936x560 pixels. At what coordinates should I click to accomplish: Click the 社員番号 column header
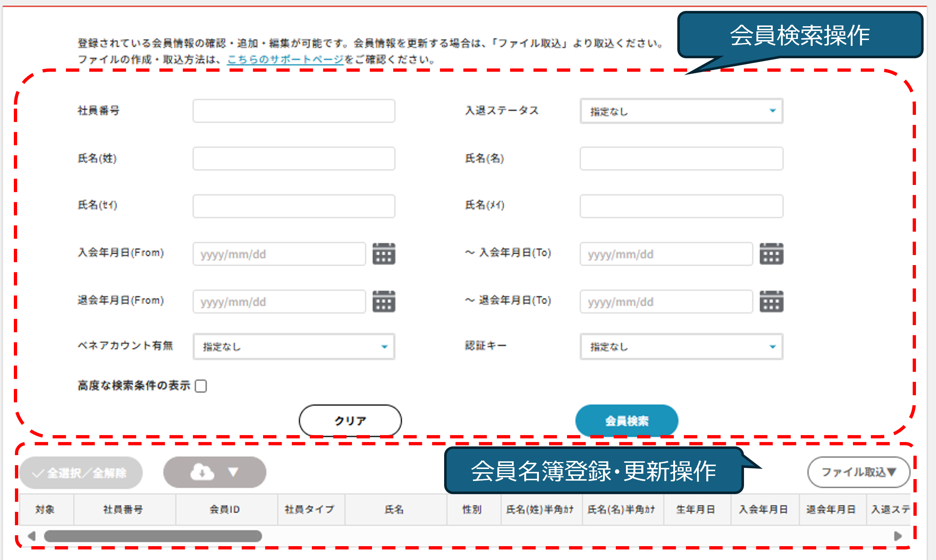(x=123, y=509)
